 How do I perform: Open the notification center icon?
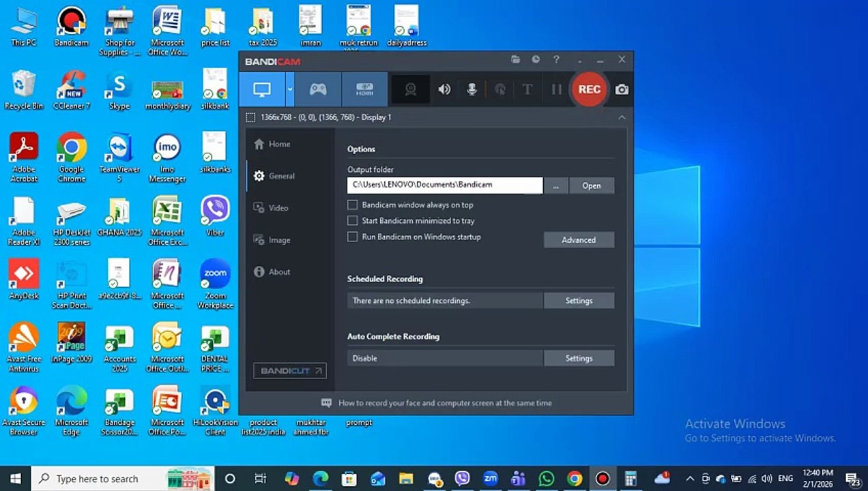[x=852, y=479]
